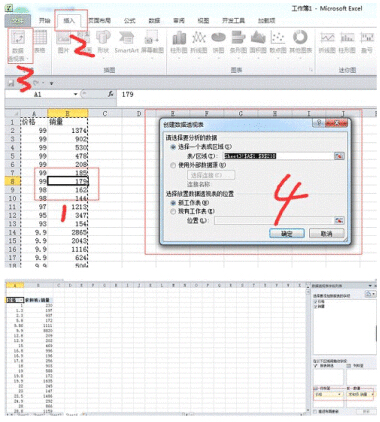
Task: Switch to the 公式 ribbon tab
Action: [x=130, y=21]
